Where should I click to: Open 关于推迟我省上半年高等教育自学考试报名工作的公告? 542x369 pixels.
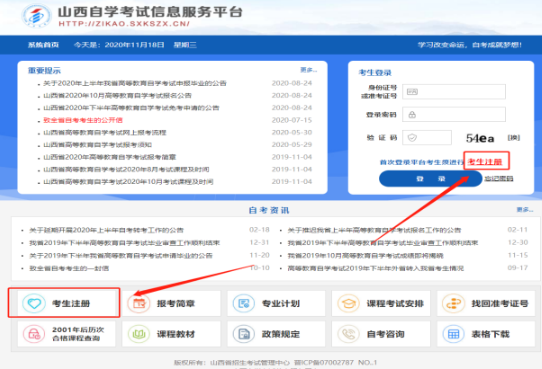[374, 230]
